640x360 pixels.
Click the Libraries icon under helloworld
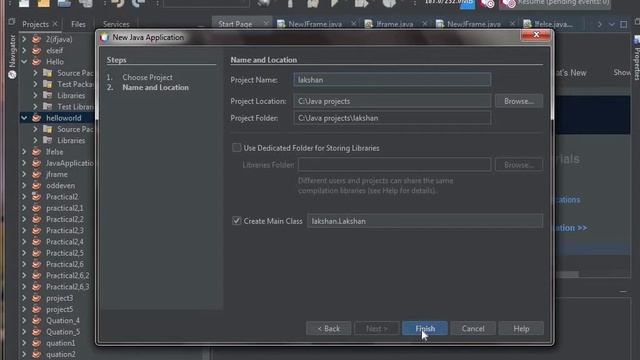point(48,140)
